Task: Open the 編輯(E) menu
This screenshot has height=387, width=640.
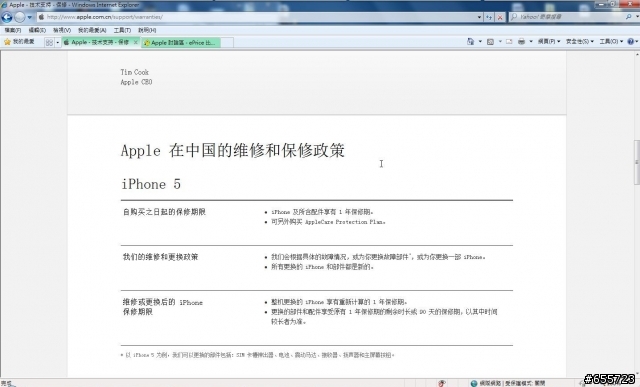Action: [37, 30]
